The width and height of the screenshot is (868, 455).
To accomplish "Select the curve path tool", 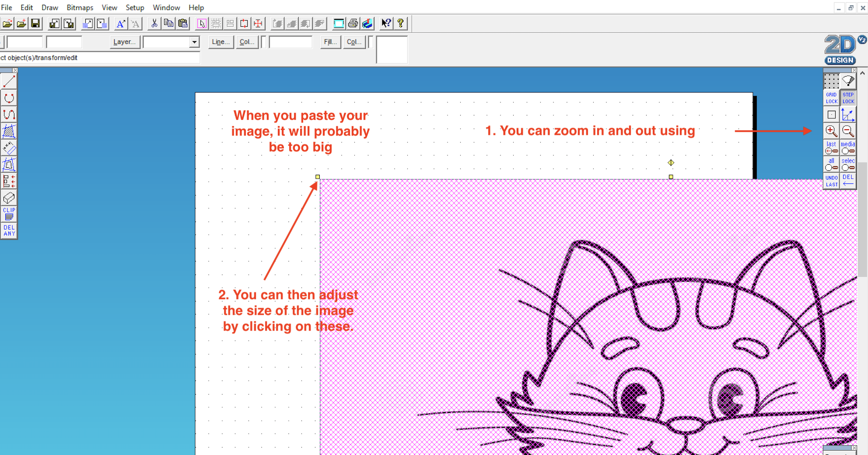I will point(9,115).
